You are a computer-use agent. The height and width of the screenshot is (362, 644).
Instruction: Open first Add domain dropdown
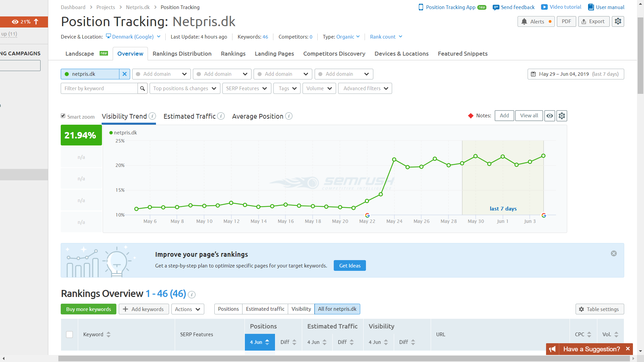click(x=161, y=74)
